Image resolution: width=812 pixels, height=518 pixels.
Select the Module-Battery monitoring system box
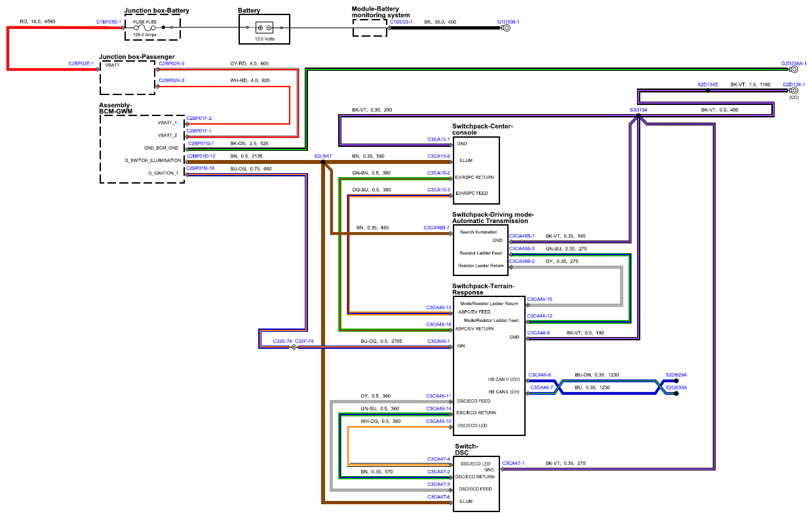click(x=370, y=28)
